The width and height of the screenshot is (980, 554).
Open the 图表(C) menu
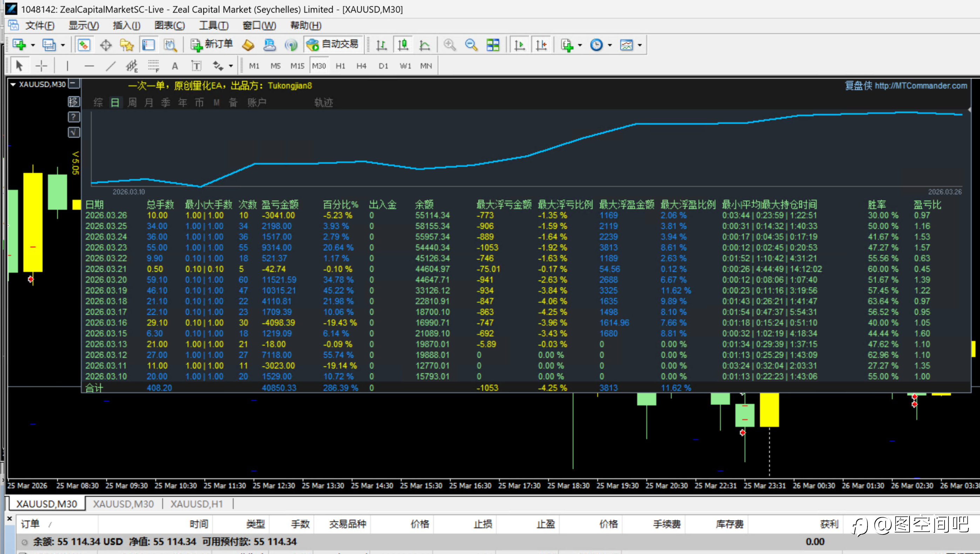click(169, 26)
